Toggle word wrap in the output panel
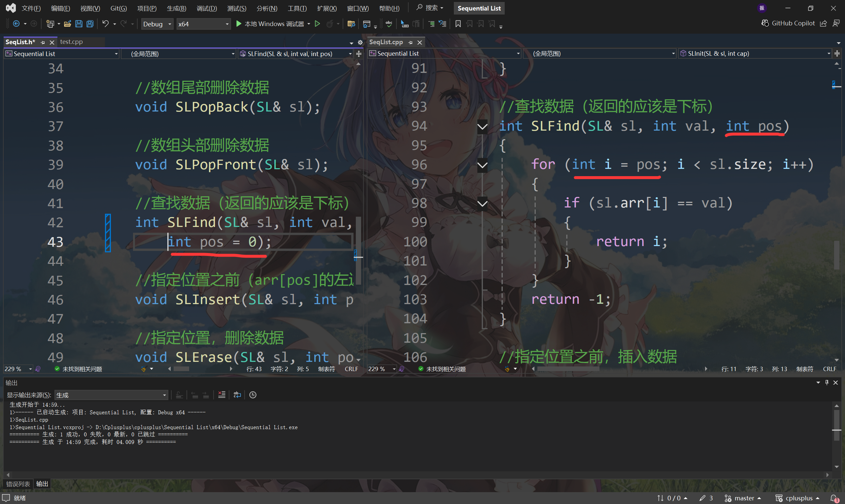Viewport: 845px width, 504px height. [237, 394]
